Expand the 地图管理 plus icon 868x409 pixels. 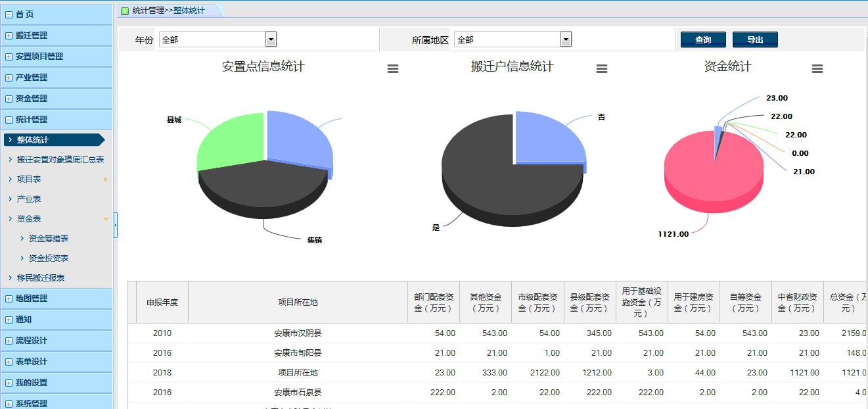point(9,299)
